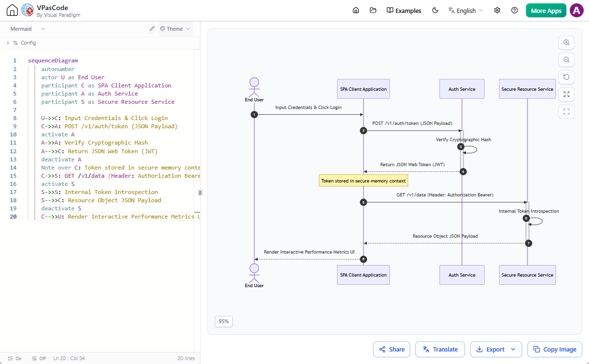The width and height of the screenshot is (589, 364).
Task: Click the top Auth Service box
Action: pos(462,89)
